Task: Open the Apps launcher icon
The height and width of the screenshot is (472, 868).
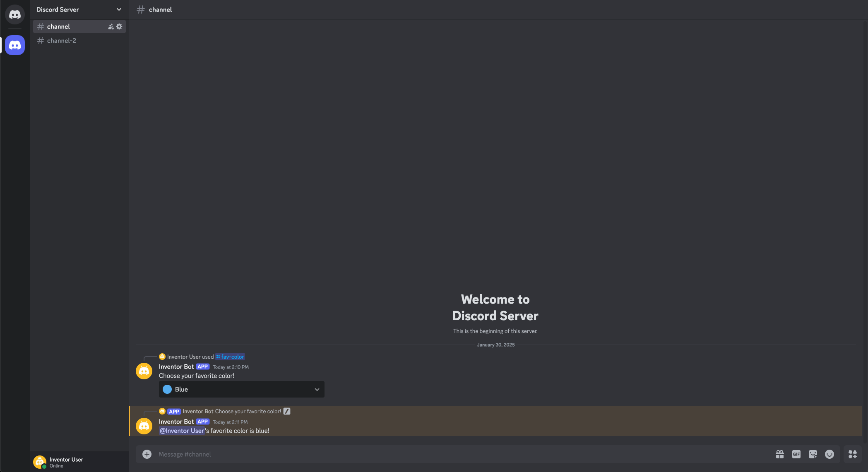Action: (x=853, y=454)
